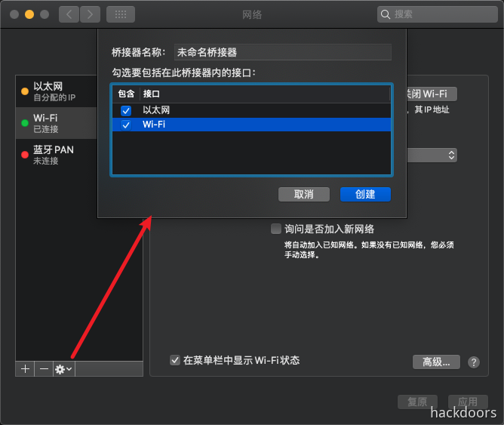Focus the 搜索 search field
504x425 pixels.
tap(437, 14)
